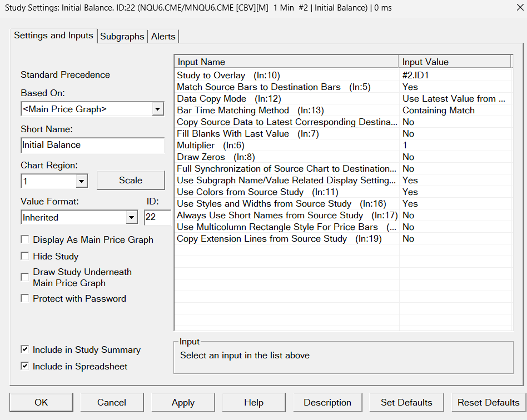This screenshot has height=420, width=527.
Task: Click the ID input field
Action: pos(157,217)
